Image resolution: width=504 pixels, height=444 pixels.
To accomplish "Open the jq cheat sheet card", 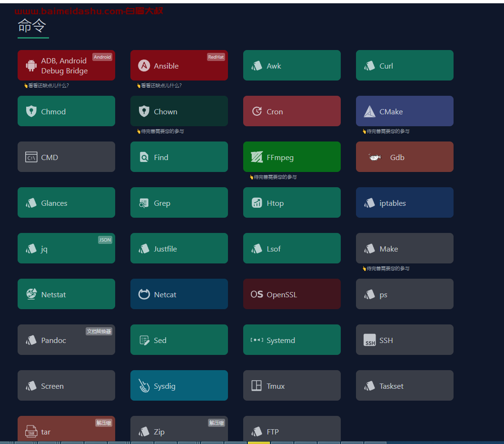I will (x=66, y=248).
